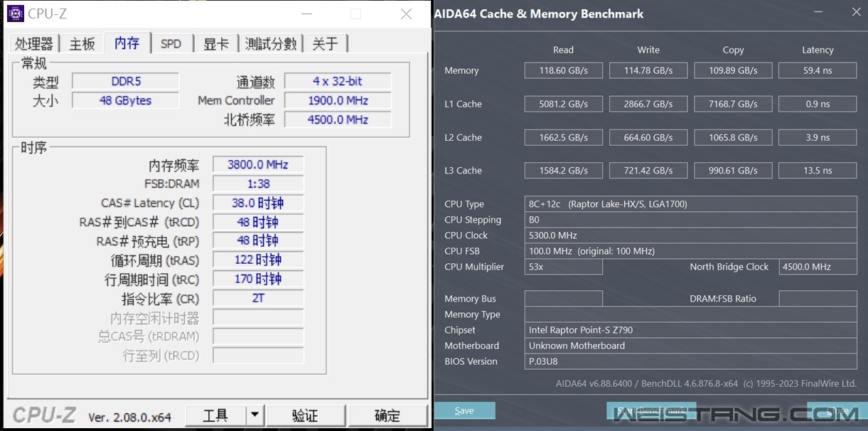Click the empty Memory Bus field

click(564, 299)
